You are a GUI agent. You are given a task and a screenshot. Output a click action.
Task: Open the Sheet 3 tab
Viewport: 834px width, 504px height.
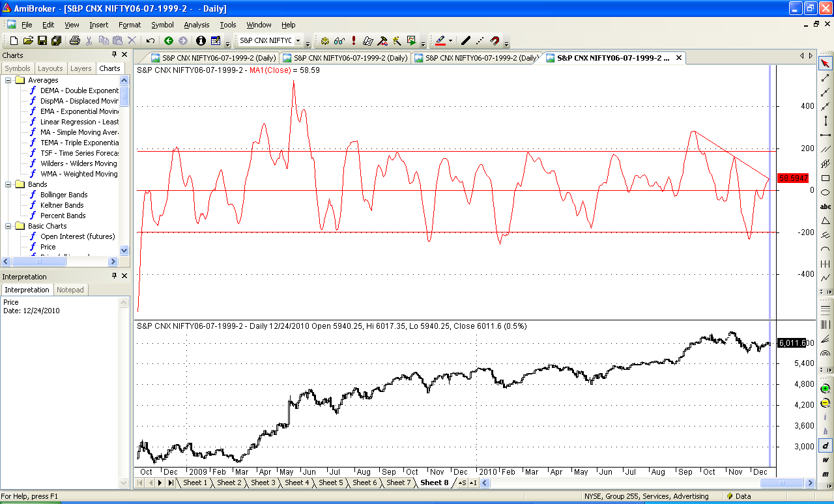click(263, 483)
